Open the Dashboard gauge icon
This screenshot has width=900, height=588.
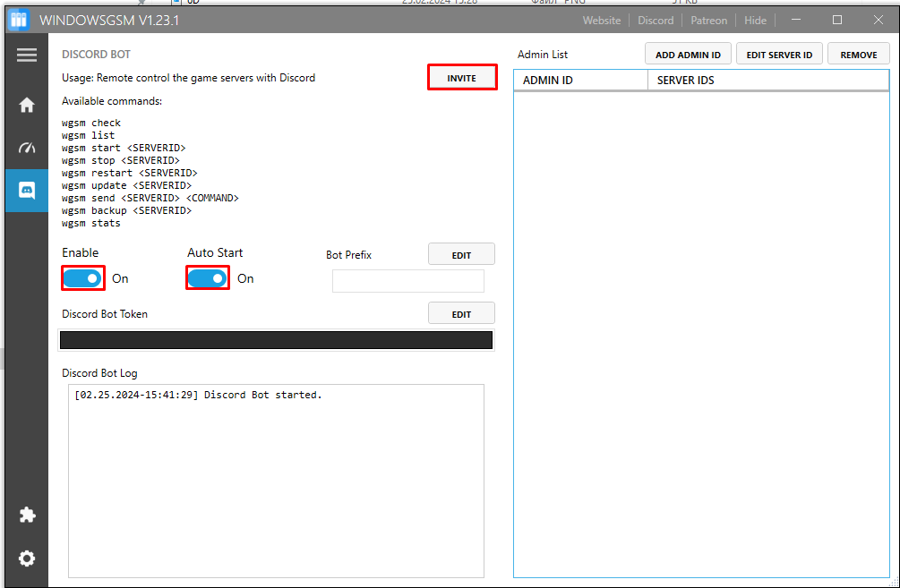point(26,148)
